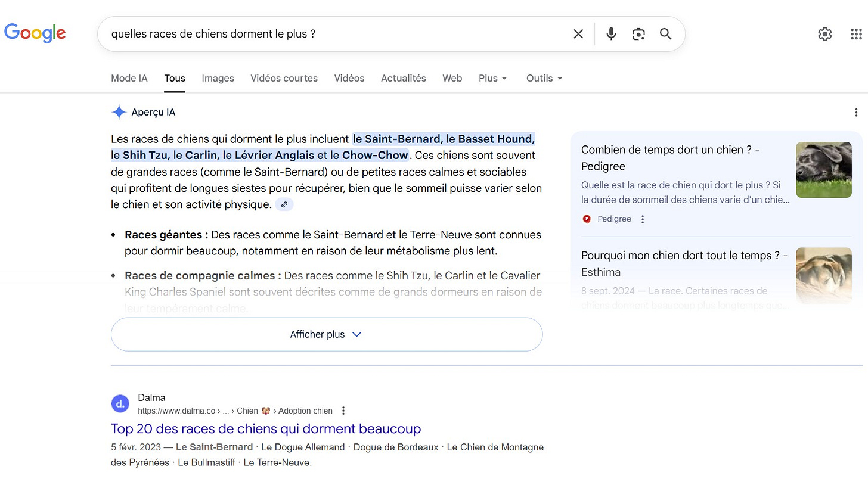Open the Outils dropdown

click(544, 78)
